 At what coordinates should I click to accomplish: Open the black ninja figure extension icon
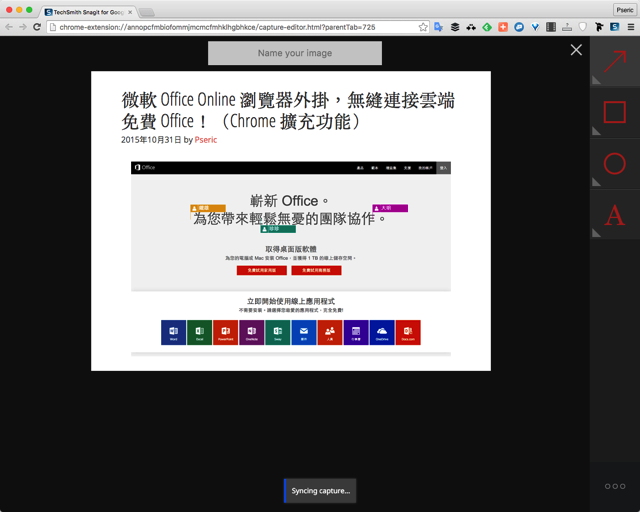tap(599, 27)
